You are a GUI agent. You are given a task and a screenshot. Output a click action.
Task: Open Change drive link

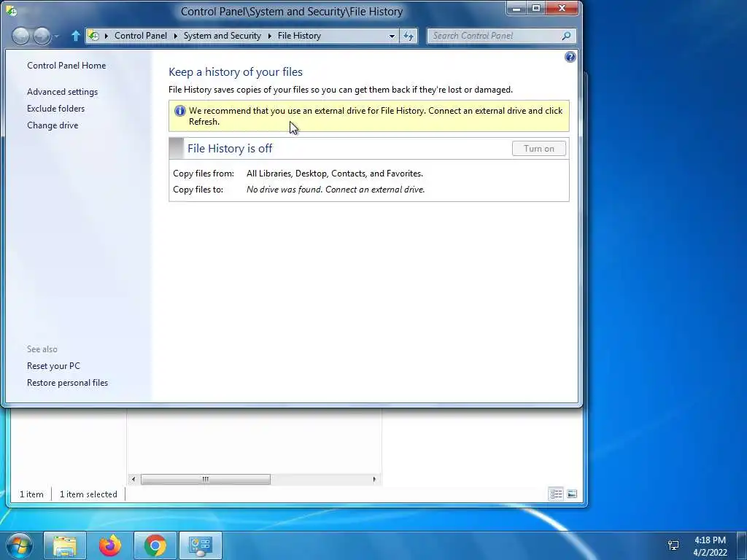pyautogui.click(x=53, y=125)
